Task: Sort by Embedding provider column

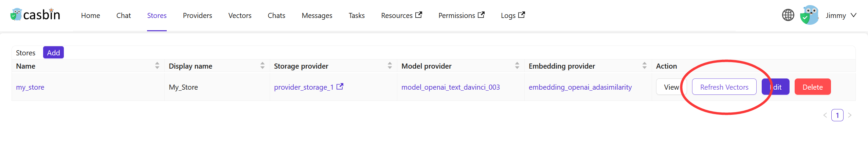Action: [644, 66]
